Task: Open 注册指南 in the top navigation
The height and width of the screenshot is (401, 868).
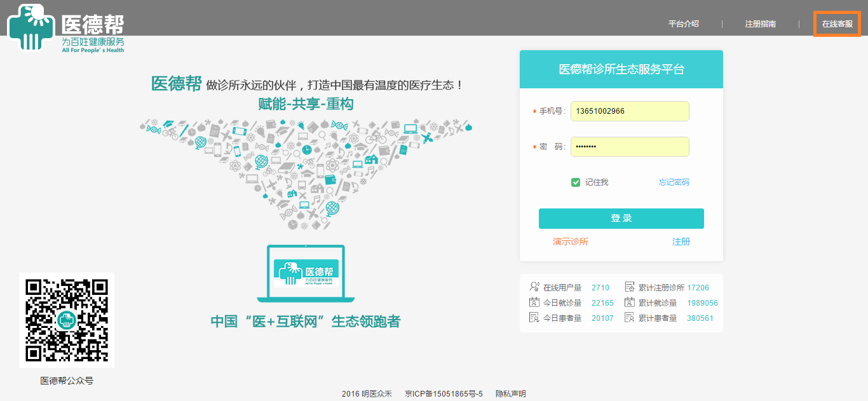Action: [x=761, y=24]
